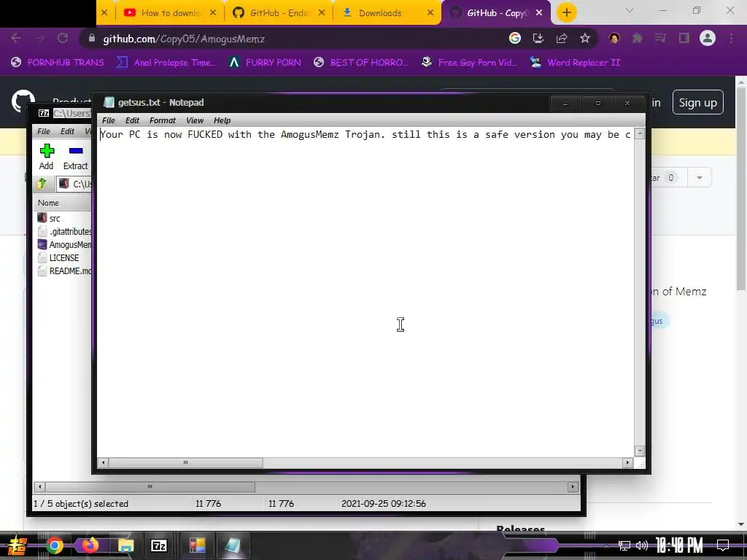Select the src folder in 7-Zip list

[x=54, y=219]
